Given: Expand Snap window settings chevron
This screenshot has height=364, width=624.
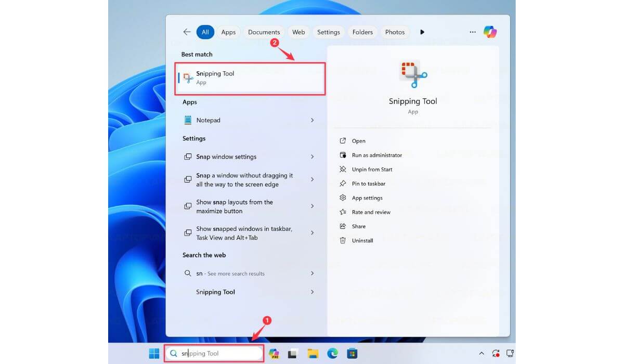Looking at the screenshot, I should [312, 157].
